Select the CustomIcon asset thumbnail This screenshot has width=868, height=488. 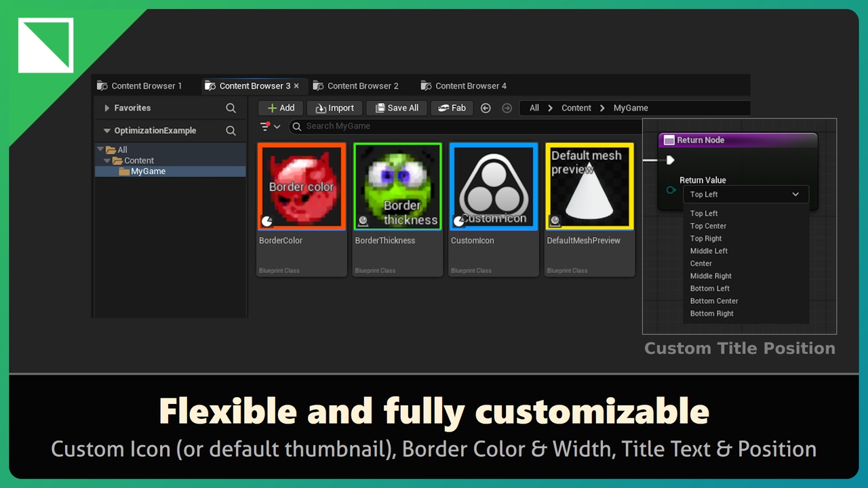pyautogui.click(x=494, y=186)
